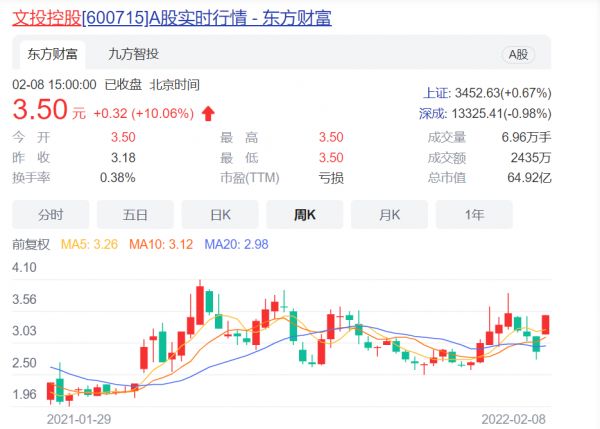This screenshot has width=600, height=429.
Task: Click the MA20: 2.98 indicator label
Action: pos(240,244)
